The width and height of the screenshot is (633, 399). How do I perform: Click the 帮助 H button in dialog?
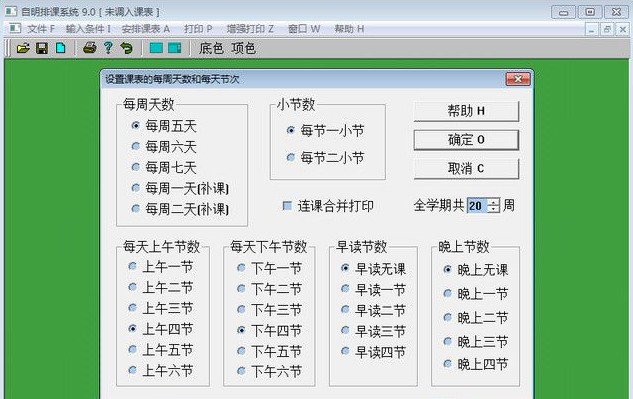coord(466,111)
